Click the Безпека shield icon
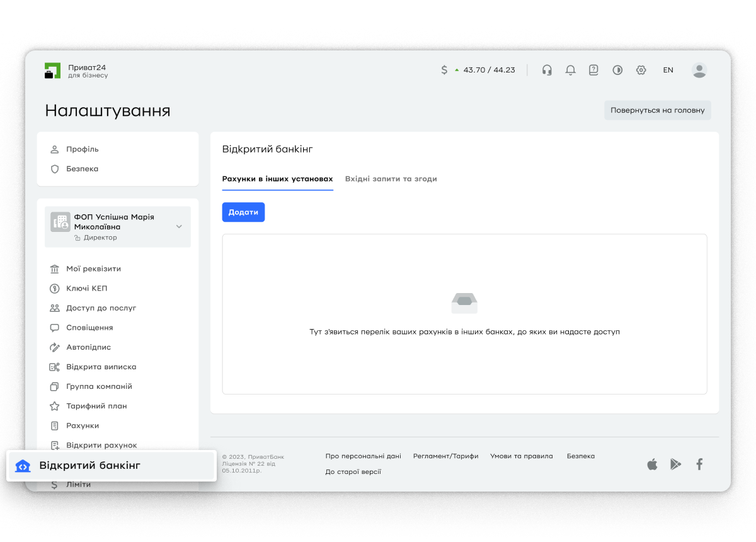The height and width of the screenshot is (542, 756). pyautogui.click(x=54, y=169)
